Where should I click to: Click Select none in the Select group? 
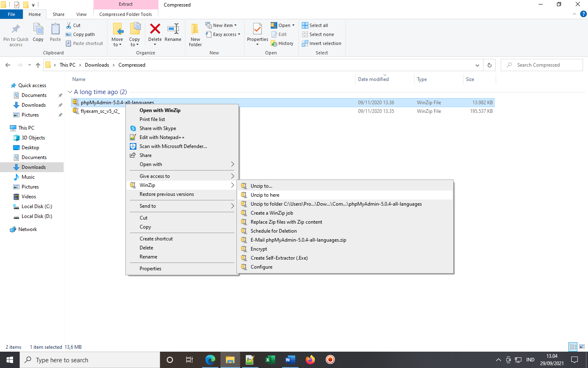pos(318,34)
